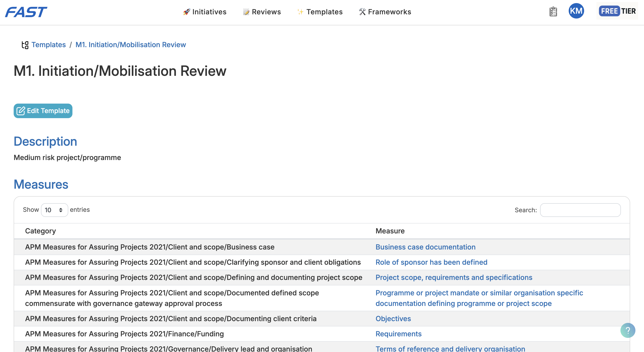Expand the Show entries count dropdown
The width and height of the screenshot is (644, 352).
pyautogui.click(x=54, y=210)
